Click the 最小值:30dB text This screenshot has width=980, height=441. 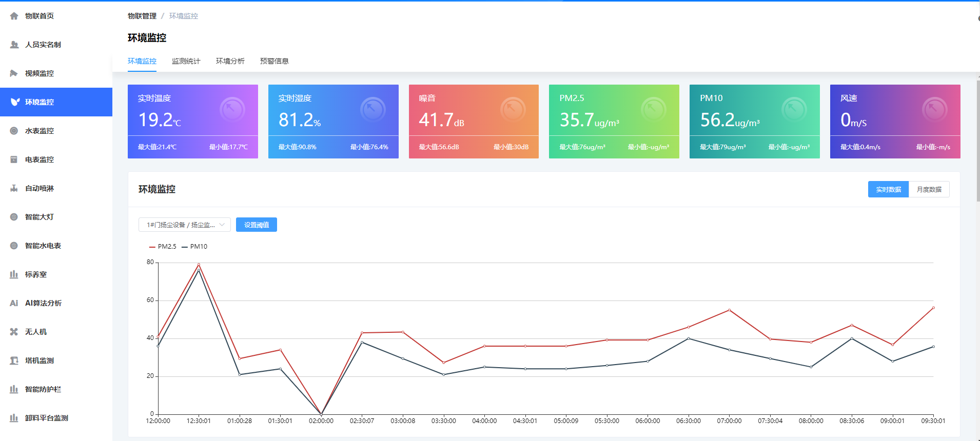(511, 147)
